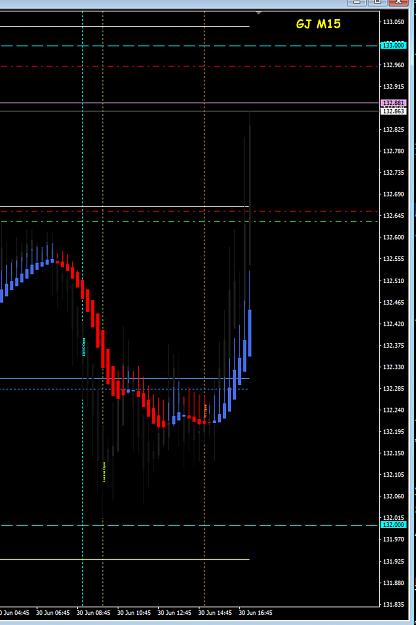The width and height of the screenshot is (416, 625).
Task: Click the 132.510 price scale value
Action: click(393, 281)
